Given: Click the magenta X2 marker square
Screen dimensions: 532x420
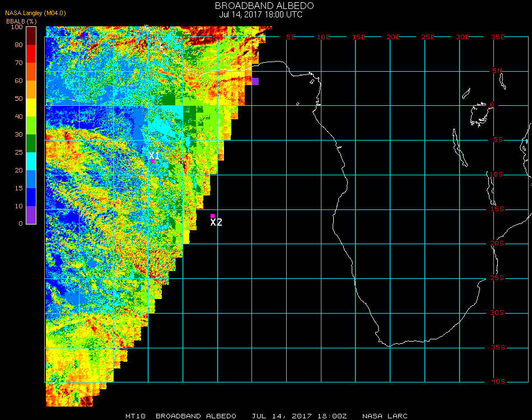Looking at the screenshot, I should click(212, 216).
